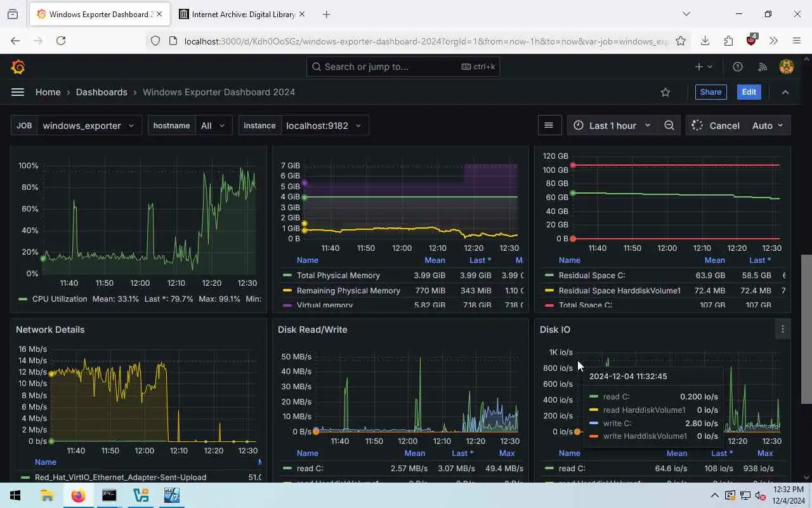Open the JOB windows_exporter dropdown

pos(89,126)
